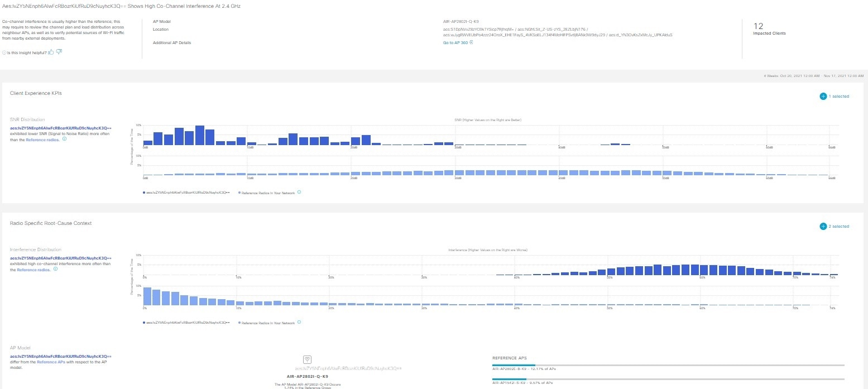Viewport: 868px width, 389px height.
Task: Click the thumbs up feedback icon
Action: (50, 51)
